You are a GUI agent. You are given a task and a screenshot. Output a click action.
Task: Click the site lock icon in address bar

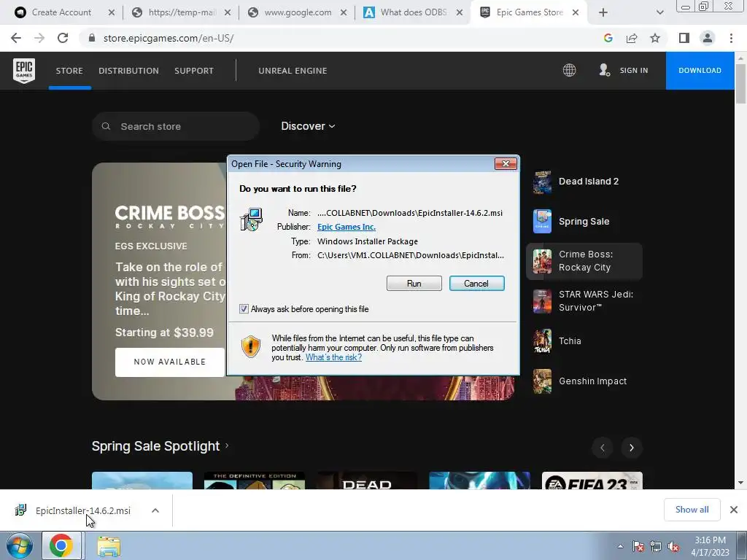tap(92, 38)
